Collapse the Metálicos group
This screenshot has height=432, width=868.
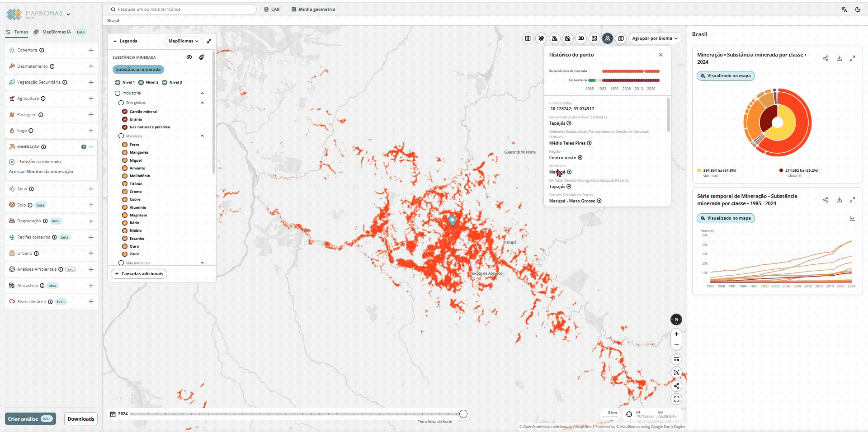pos(202,136)
